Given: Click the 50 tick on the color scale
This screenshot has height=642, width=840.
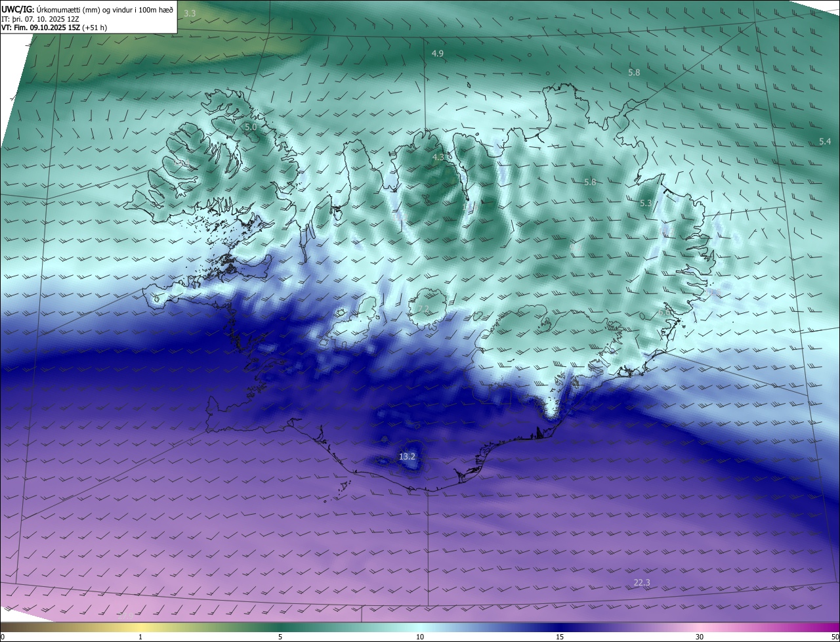Looking at the screenshot, I should tap(835, 637).
